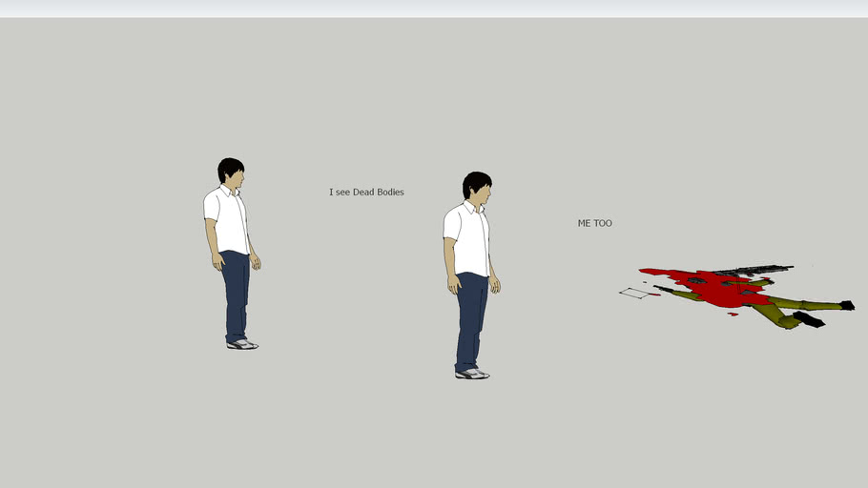Image resolution: width=868 pixels, height=488 pixels.
Task: Click the small red splatter below the pool
Action: (x=733, y=314)
